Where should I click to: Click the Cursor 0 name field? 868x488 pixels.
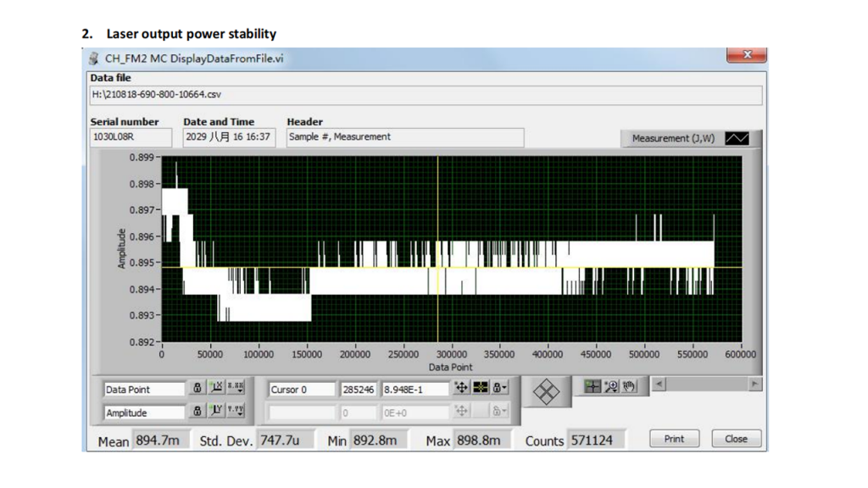tap(302, 390)
